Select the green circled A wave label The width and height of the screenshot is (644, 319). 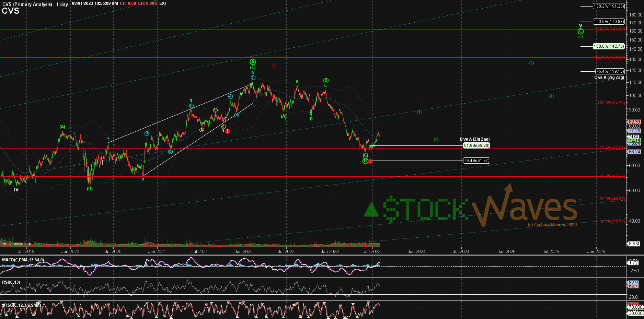click(x=253, y=62)
